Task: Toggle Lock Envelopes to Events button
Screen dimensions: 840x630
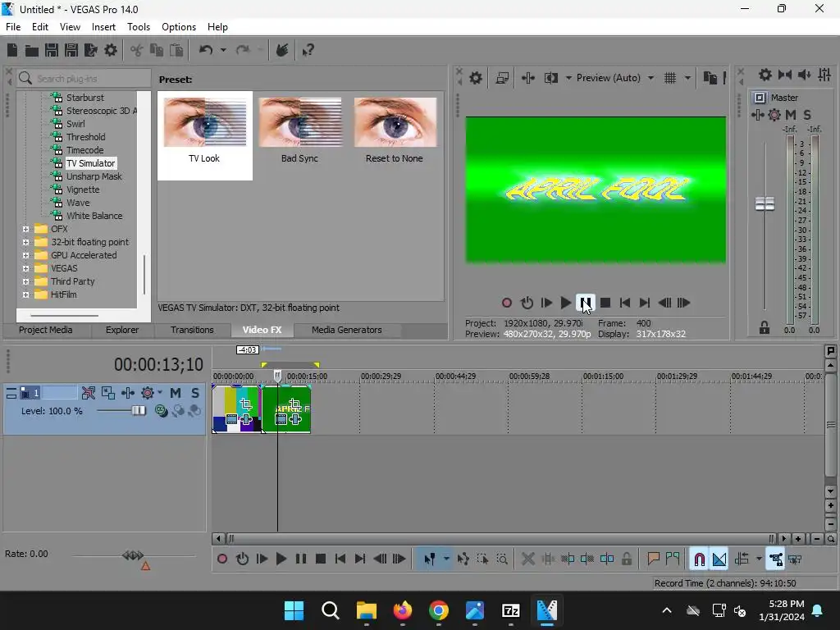Action: [776, 559]
